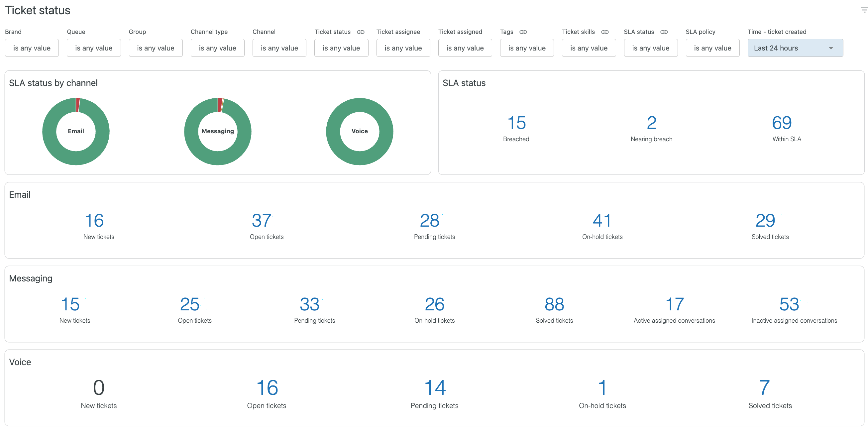Click the 69 Within SLA number

[782, 123]
